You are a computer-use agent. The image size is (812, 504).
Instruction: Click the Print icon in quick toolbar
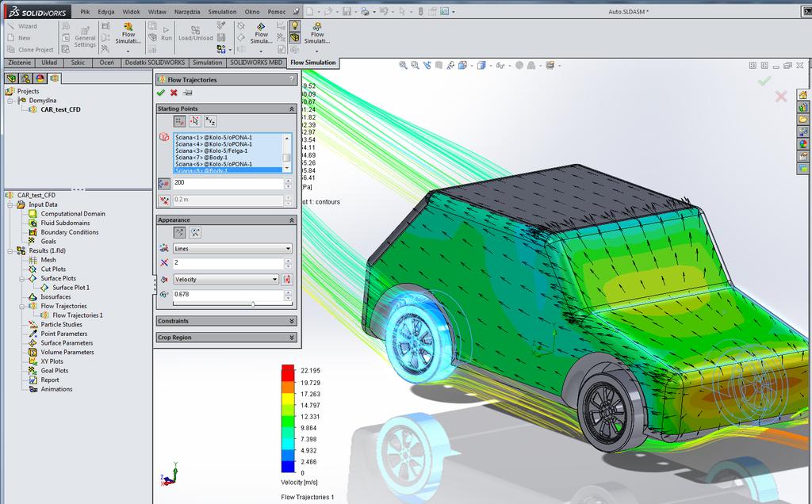pyautogui.click(x=365, y=11)
